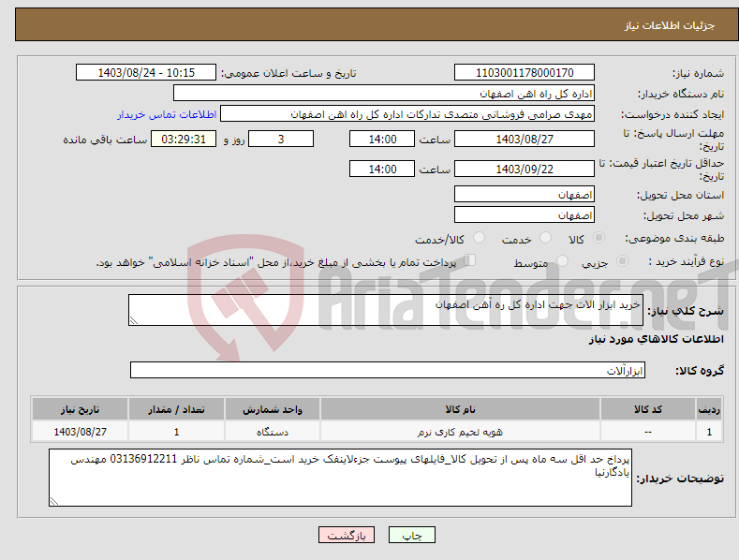Select the کالا/خدمت radio button

(x=479, y=238)
